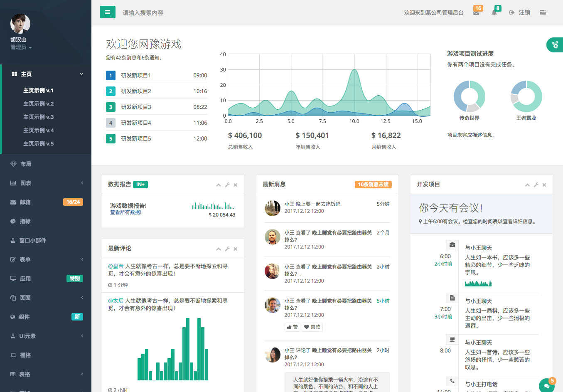Click the coffee cup icon at 8:00 timeline
Image resolution: width=563 pixels, height=392 pixels.
[452, 339]
